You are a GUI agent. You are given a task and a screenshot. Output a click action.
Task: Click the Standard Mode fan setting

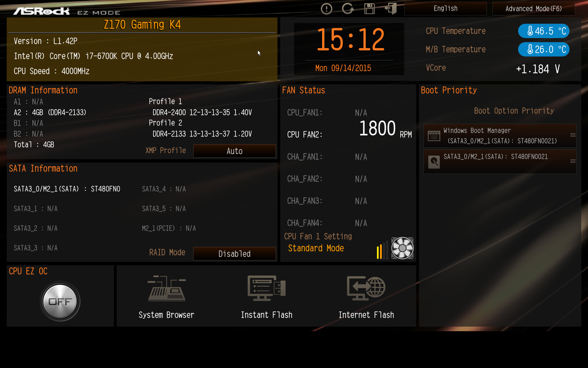coord(316,248)
